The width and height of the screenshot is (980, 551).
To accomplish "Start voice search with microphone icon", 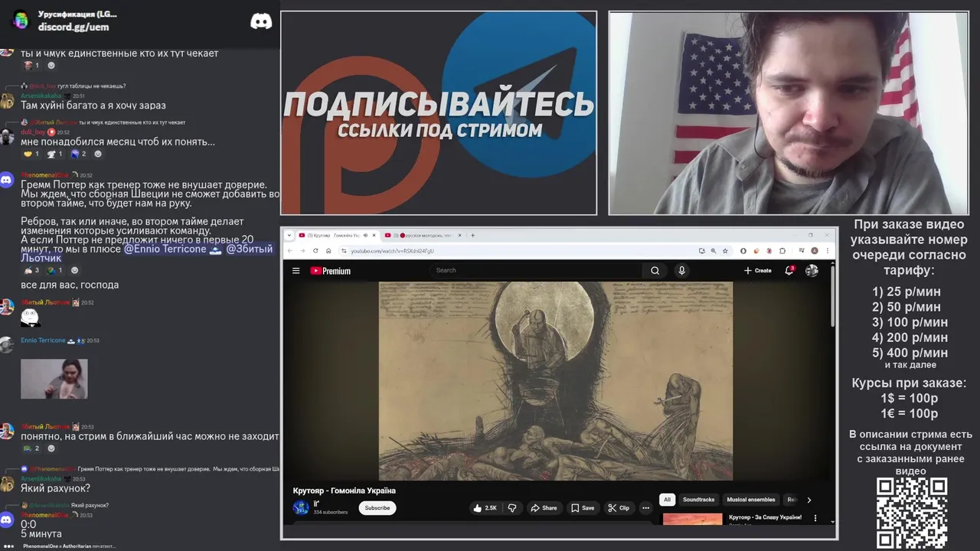I will tap(681, 270).
